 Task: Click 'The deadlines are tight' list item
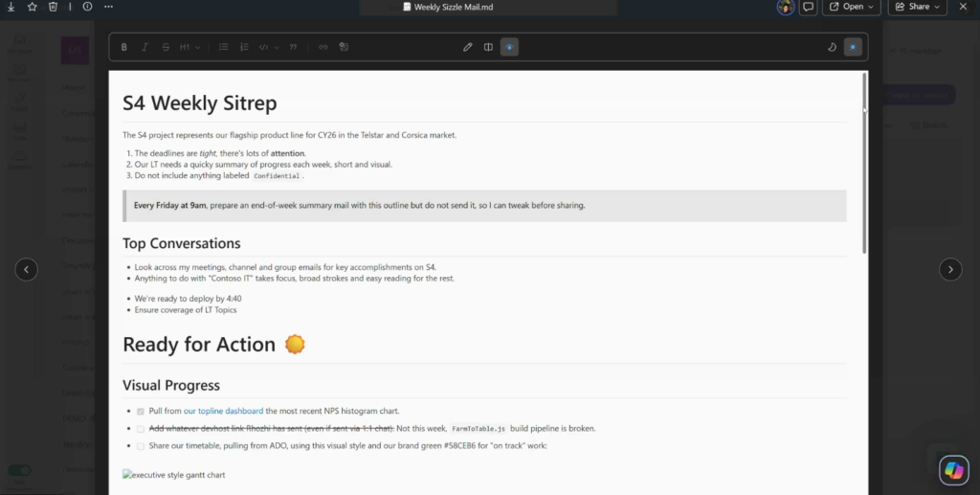(220, 153)
